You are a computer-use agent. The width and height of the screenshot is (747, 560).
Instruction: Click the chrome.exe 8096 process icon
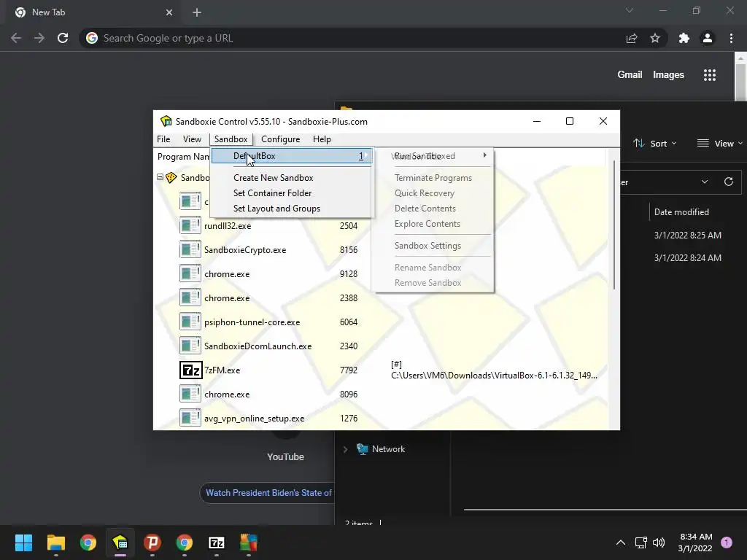coord(190,394)
